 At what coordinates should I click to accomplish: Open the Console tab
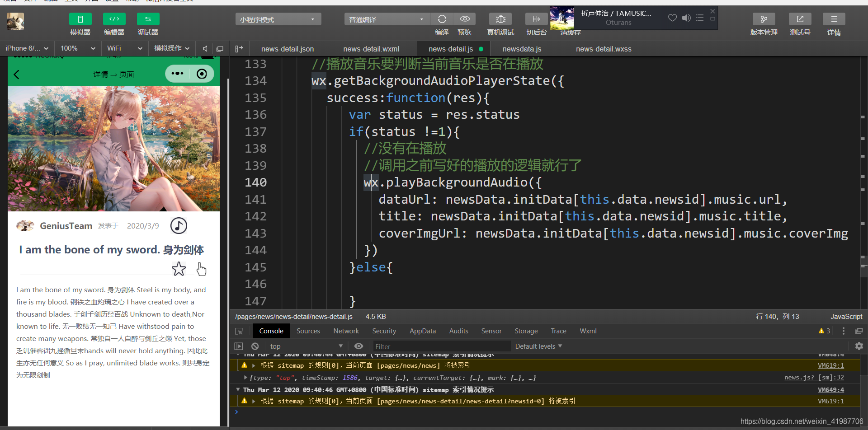271,331
